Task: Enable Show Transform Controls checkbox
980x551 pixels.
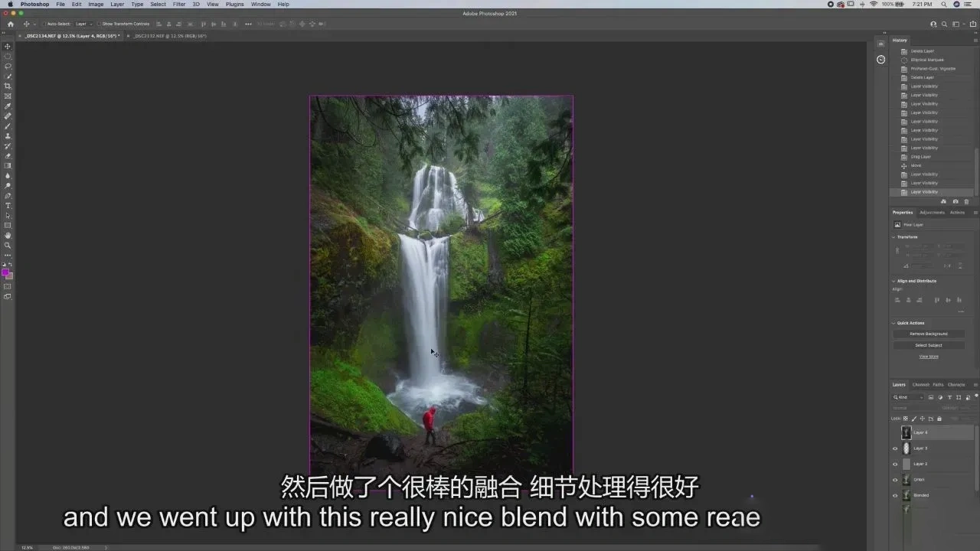Action: [x=100, y=24]
